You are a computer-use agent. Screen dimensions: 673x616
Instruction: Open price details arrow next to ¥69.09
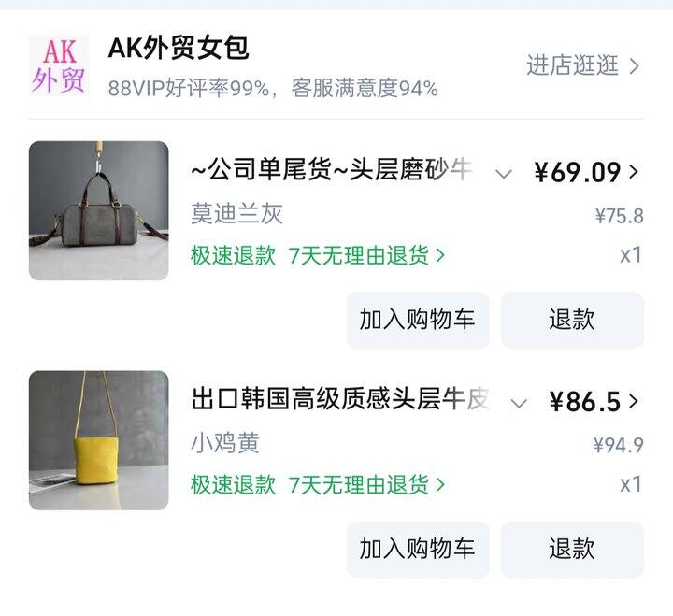pyautogui.click(x=635, y=171)
